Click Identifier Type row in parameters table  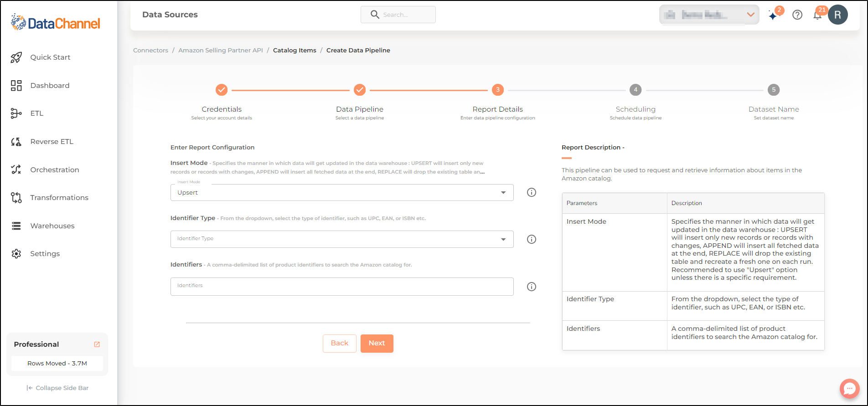pyautogui.click(x=693, y=306)
